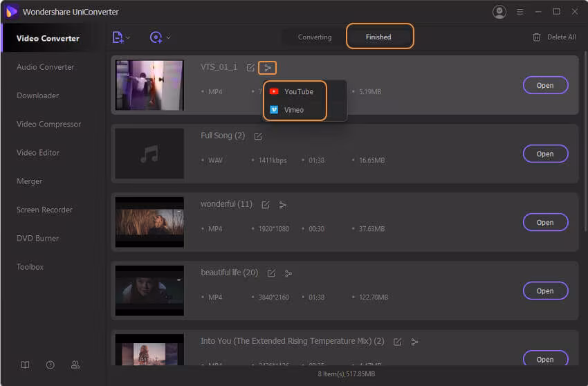Share Into You track via share icon
588x386 pixels.
coord(414,342)
